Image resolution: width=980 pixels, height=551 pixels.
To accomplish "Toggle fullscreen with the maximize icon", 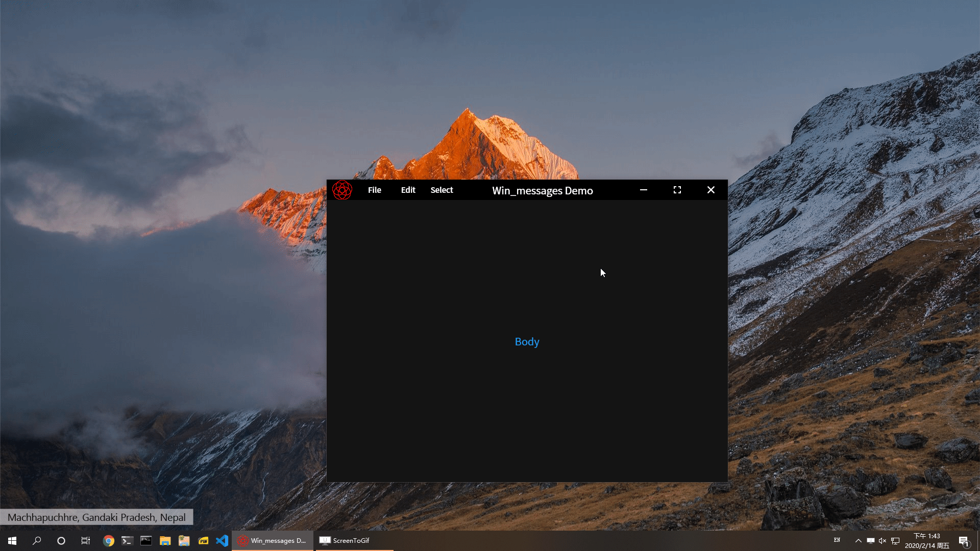I will point(677,190).
